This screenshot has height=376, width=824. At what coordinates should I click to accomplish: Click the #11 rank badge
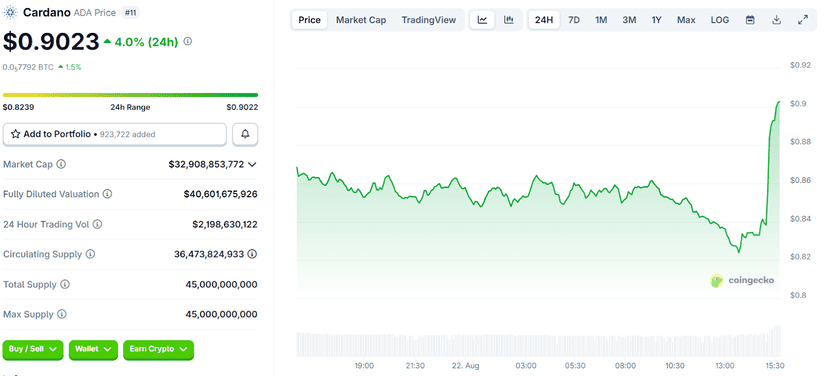[130, 12]
